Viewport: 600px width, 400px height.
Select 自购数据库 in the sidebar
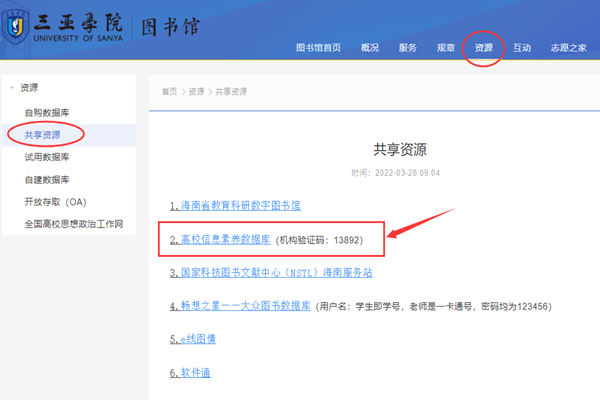pyautogui.click(x=47, y=113)
